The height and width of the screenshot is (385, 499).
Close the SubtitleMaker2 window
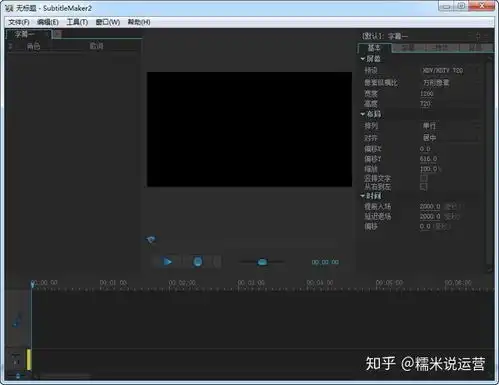click(482, 6)
